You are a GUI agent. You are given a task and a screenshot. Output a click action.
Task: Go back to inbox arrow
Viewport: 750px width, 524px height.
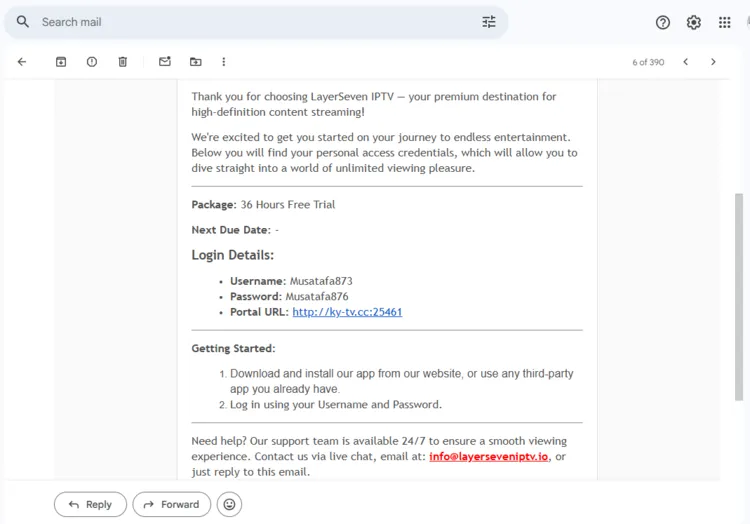(x=22, y=62)
